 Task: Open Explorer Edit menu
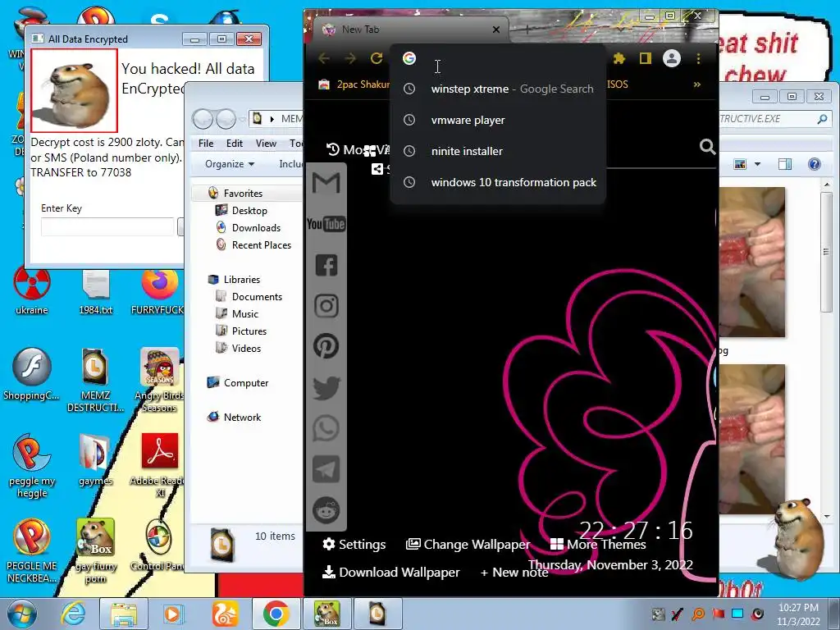coord(234,143)
